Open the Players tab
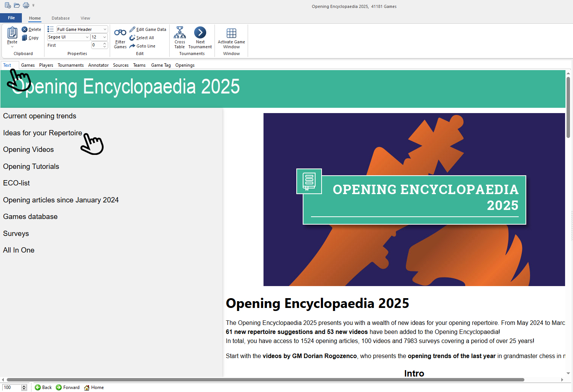 pos(46,65)
